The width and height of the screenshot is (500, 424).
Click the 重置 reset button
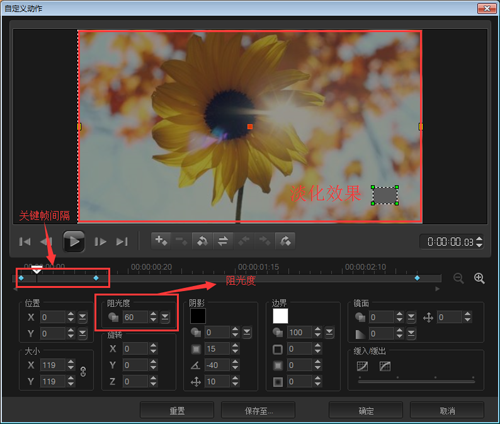[177, 411]
